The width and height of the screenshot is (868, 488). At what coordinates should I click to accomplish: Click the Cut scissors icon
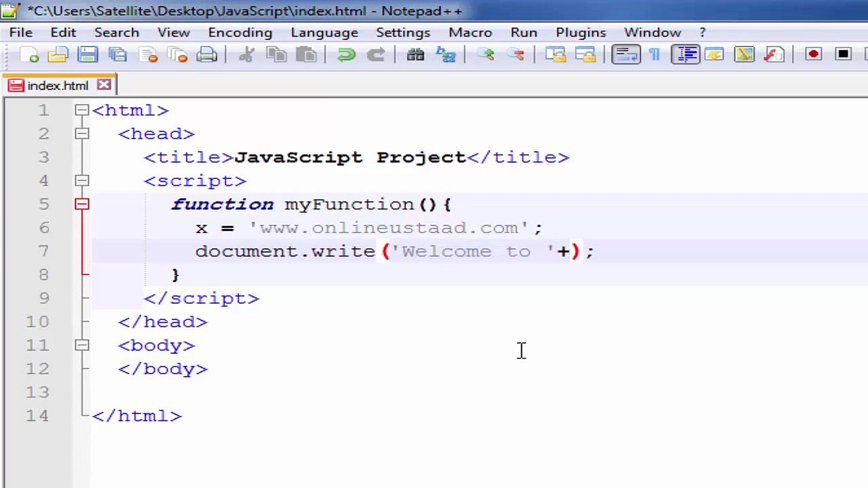coord(246,55)
